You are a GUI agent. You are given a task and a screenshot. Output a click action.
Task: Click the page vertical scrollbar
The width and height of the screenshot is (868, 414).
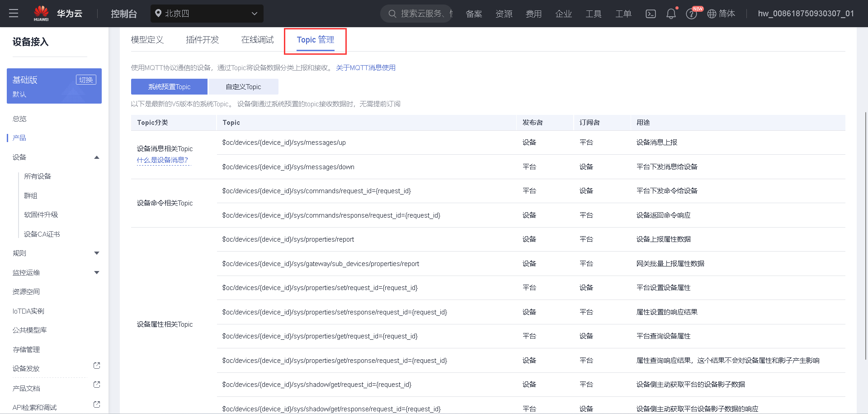pos(865,235)
